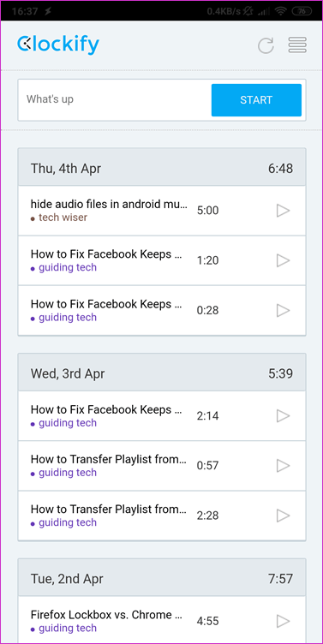Focus the What's up input field
Screen dimensions: 323x644
pyautogui.click(x=115, y=100)
